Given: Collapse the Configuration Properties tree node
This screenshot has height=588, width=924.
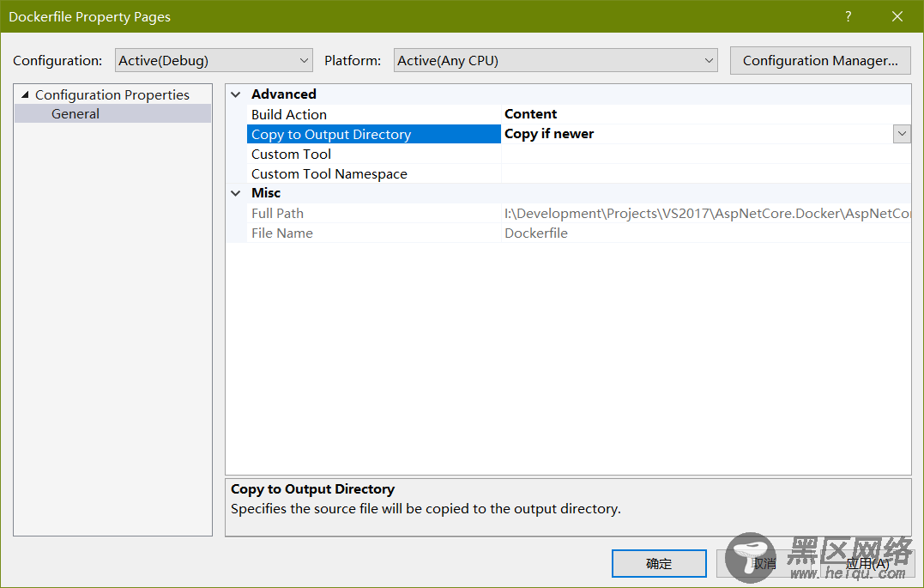Looking at the screenshot, I should point(25,94).
